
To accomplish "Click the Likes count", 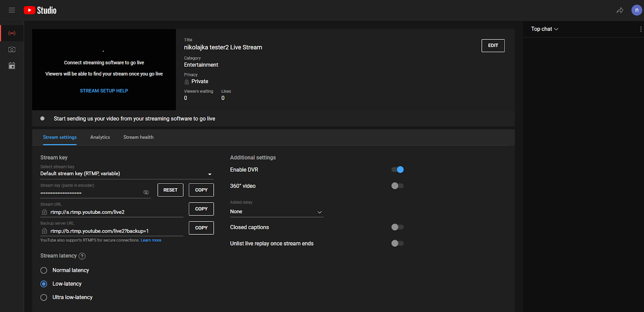I will coord(223,98).
